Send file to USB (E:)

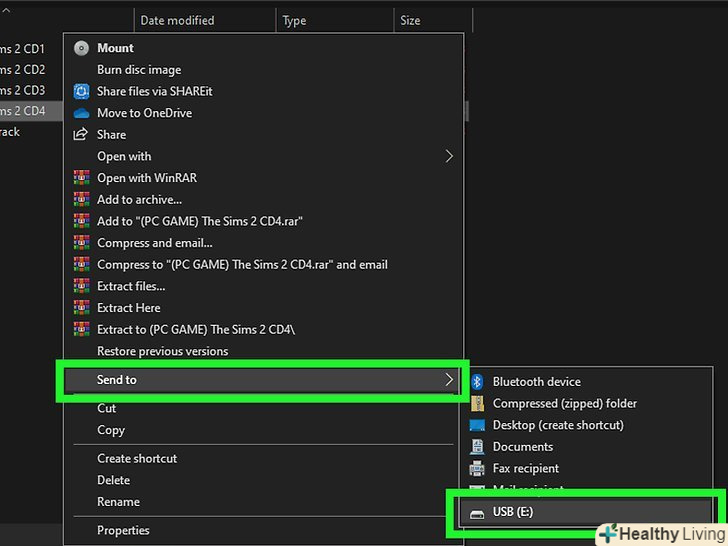coord(586,513)
